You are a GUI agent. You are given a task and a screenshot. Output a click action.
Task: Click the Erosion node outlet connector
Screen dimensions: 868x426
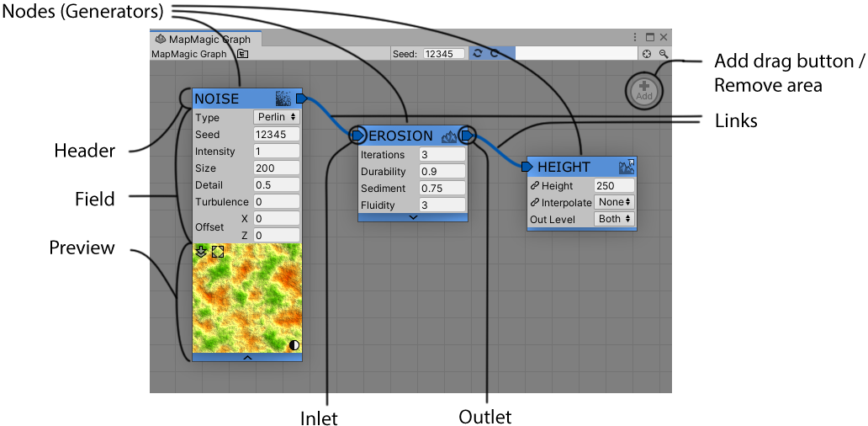pyautogui.click(x=467, y=136)
